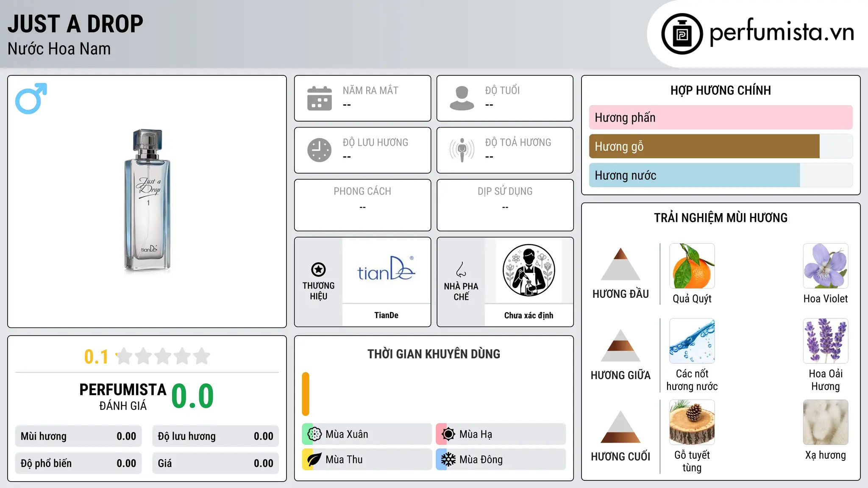The height and width of the screenshot is (488, 868).
Task: Click the star badge icon above Thương hiệu
Action: click(x=318, y=269)
